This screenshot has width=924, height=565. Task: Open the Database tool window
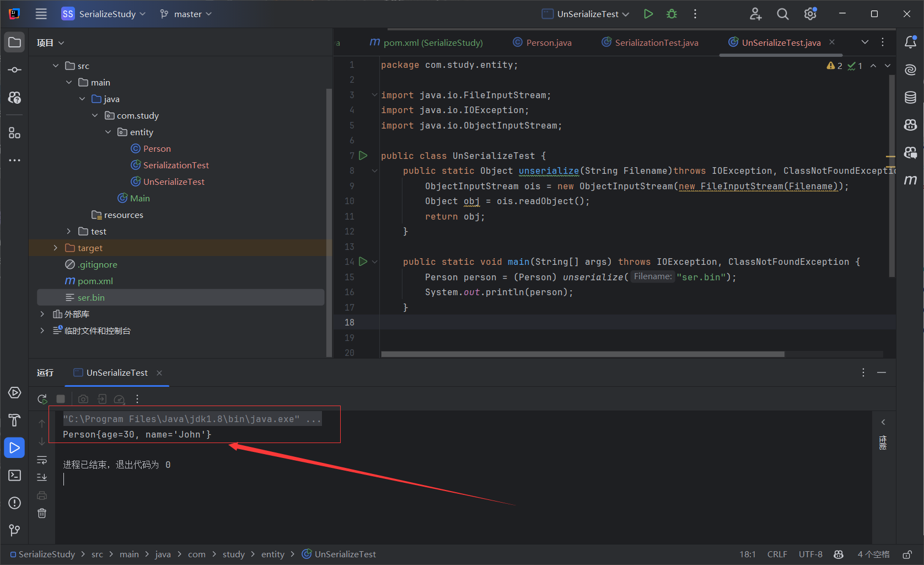(910, 98)
